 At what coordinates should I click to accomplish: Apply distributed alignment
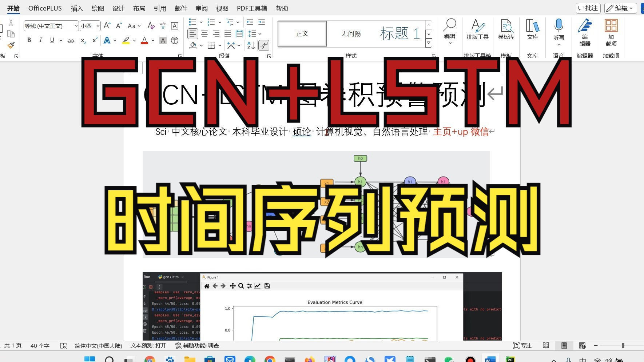click(x=239, y=34)
